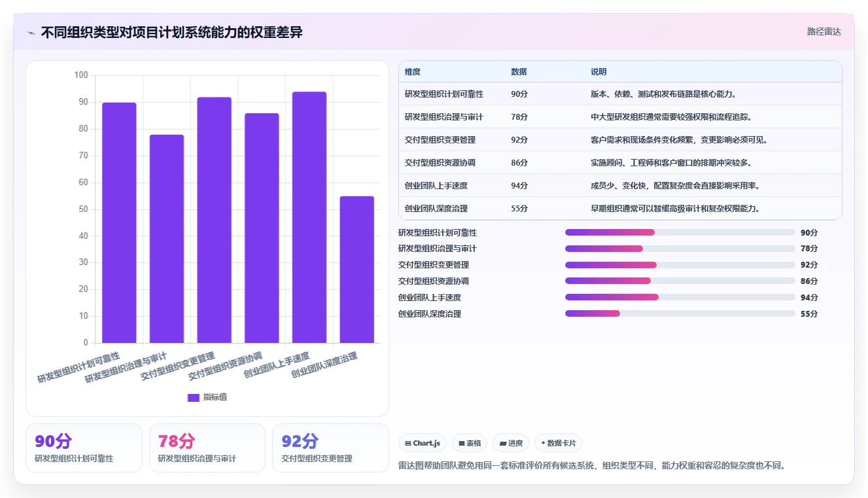The height and width of the screenshot is (498, 868).
Task: Click description 中大型研发组织通常需要较强权限和流程追踪
Action: [673, 117]
